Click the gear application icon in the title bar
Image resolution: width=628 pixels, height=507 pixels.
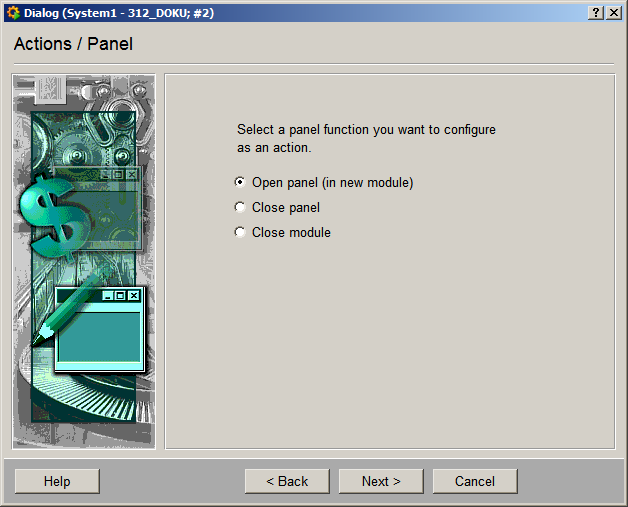tap(13, 13)
